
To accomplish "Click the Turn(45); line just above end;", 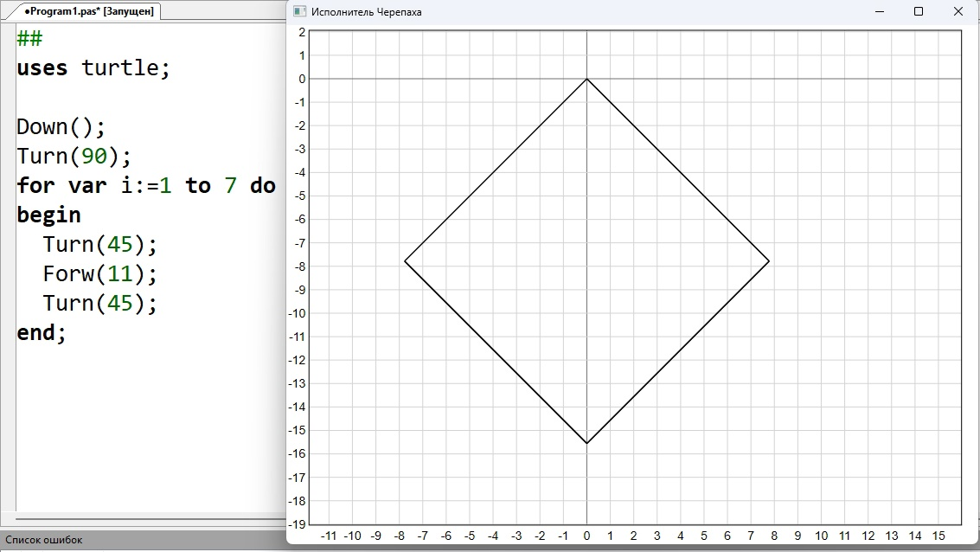I will (x=99, y=303).
